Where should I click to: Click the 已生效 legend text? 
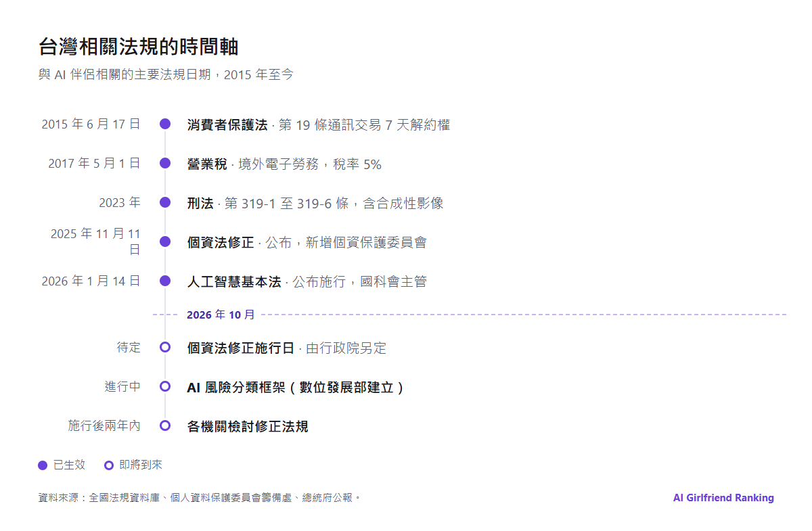point(70,465)
